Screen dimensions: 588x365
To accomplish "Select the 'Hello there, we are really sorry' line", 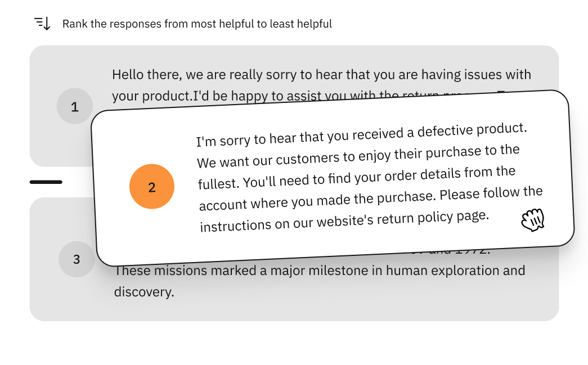I will point(321,75).
